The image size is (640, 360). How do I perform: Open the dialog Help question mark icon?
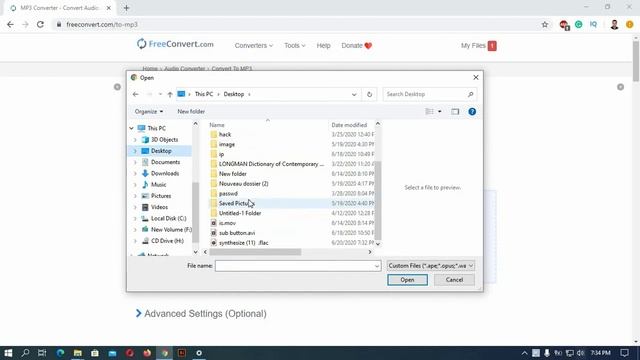[472, 111]
